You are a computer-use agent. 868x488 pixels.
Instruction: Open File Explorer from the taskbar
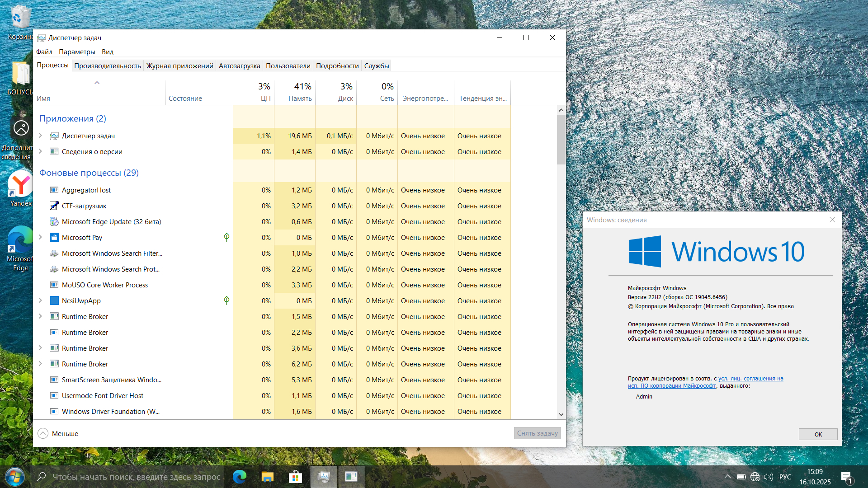(268, 477)
